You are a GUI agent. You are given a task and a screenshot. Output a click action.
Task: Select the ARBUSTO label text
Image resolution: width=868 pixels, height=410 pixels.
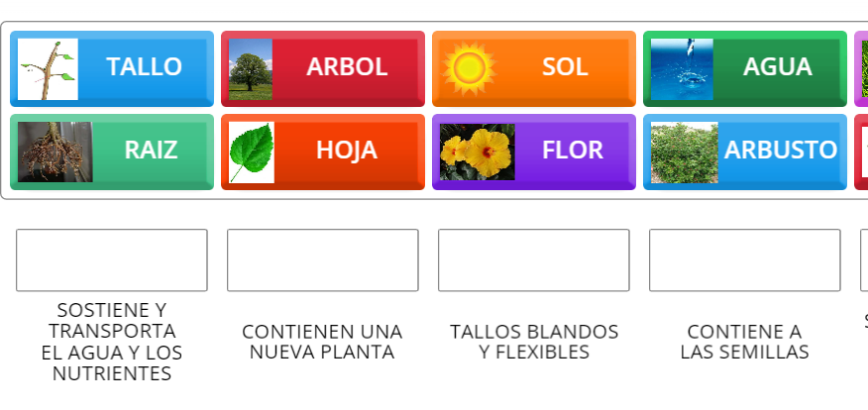click(781, 151)
